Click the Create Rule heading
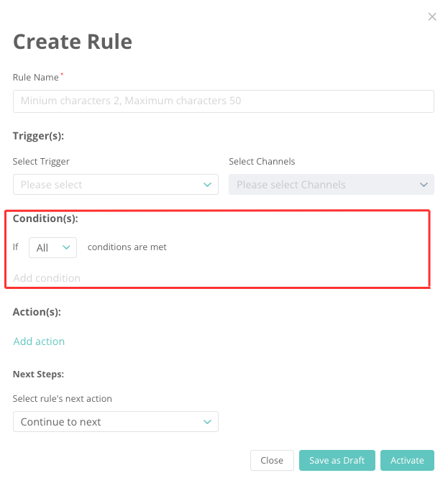448x483 pixels. [73, 42]
